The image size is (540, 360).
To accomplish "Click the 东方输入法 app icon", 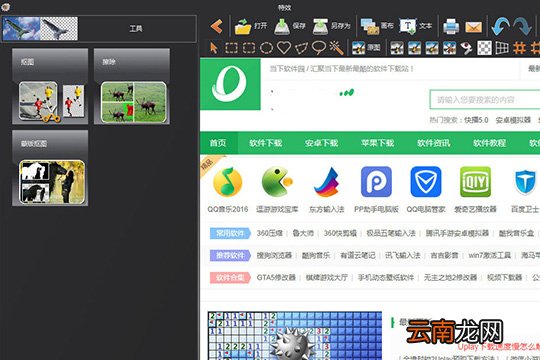I will click(x=326, y=182).
